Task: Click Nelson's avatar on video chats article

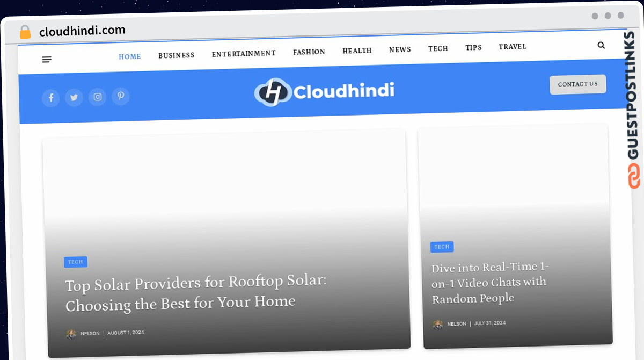Action: (438, 325)
